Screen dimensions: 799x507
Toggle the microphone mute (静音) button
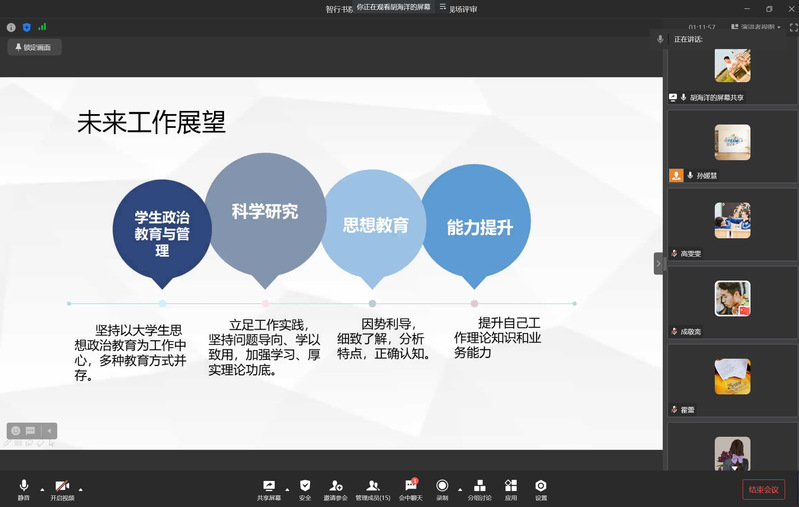[24, 486]
